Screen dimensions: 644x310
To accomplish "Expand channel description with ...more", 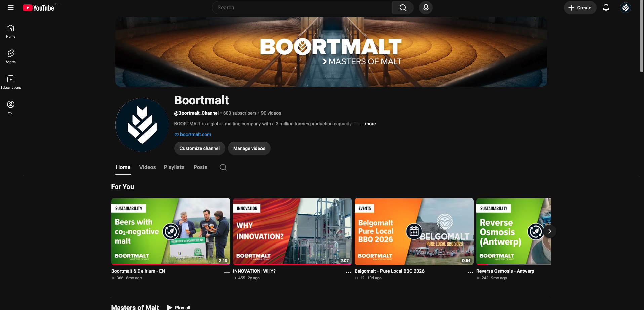I will [368, 124].
